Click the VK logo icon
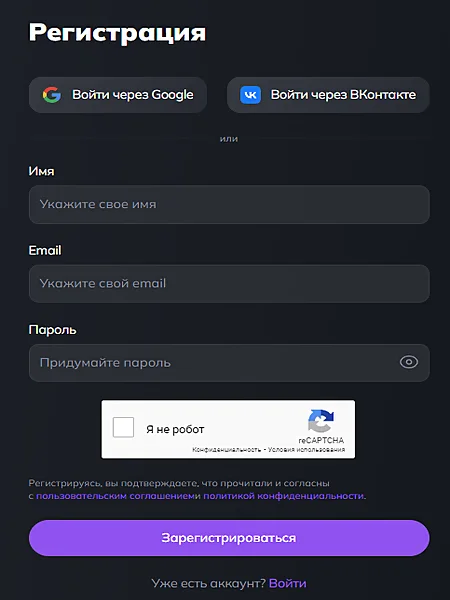Screen dimensions: 450x600 pyautogui.click(x=250, y=95)
